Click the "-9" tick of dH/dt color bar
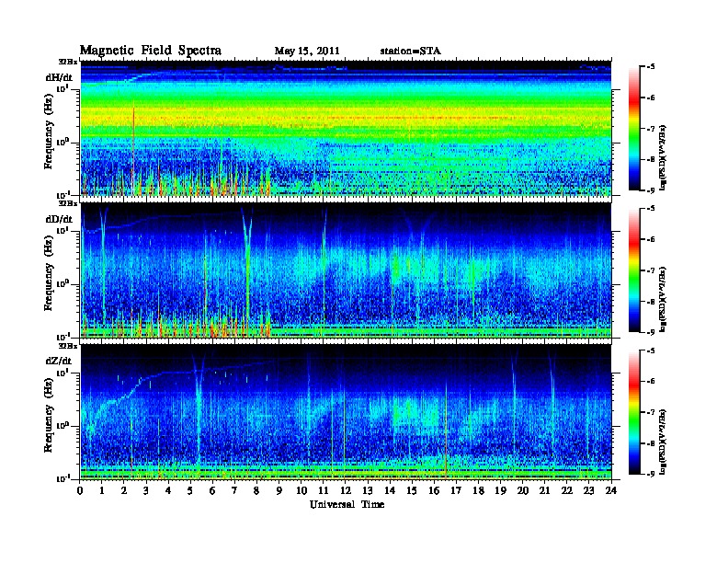Image resolution: width=728 pixels, height=563 pixels. [651, 190]
